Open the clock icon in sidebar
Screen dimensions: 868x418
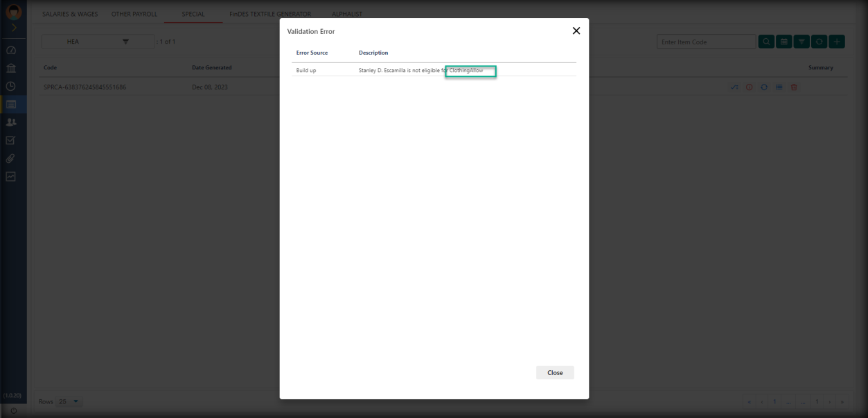click(11, 87)
